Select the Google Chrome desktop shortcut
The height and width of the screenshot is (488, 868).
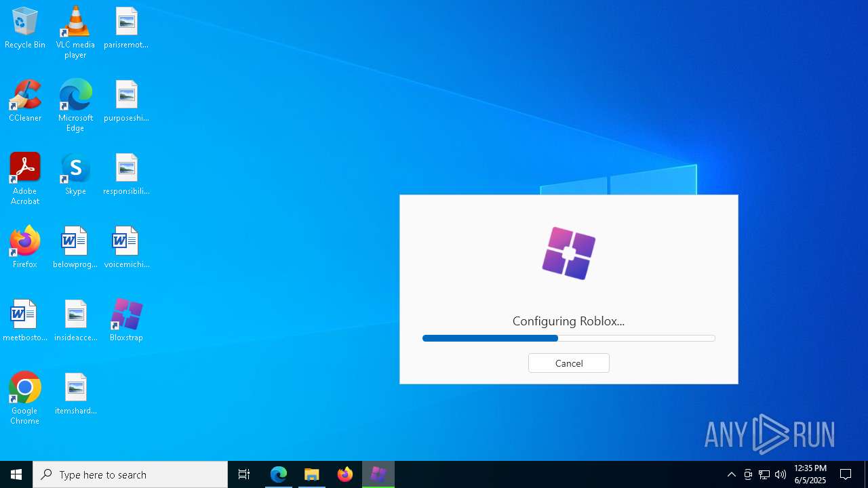point(25,399)
